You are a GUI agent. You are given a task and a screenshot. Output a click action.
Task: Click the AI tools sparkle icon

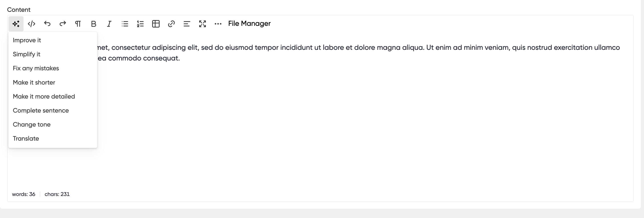pyautogui.click(x=16, y=24)
